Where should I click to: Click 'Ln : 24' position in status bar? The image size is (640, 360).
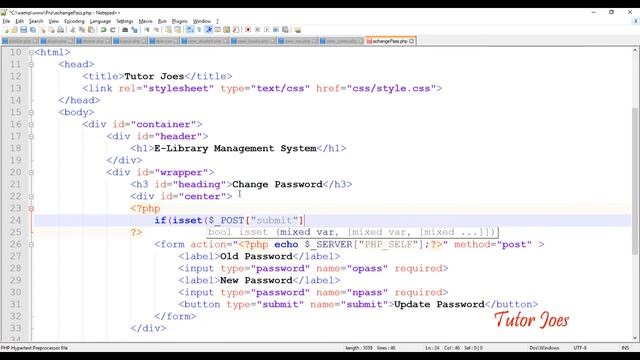click(432, 348)
